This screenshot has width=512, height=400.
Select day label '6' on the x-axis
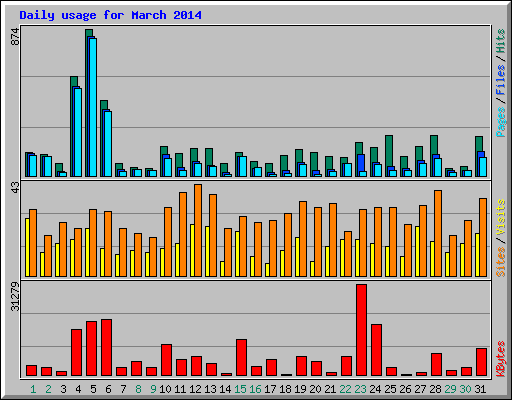[x=108, y=389]
